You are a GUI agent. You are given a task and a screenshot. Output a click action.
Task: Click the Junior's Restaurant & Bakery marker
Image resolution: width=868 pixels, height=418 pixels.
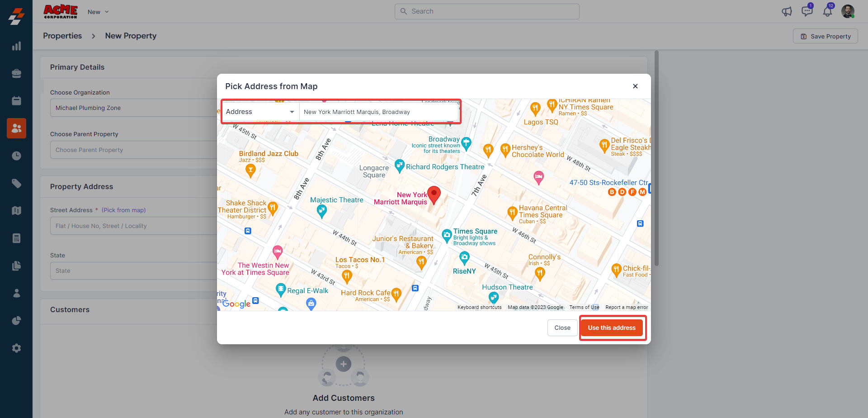click(x=421, y=263)
